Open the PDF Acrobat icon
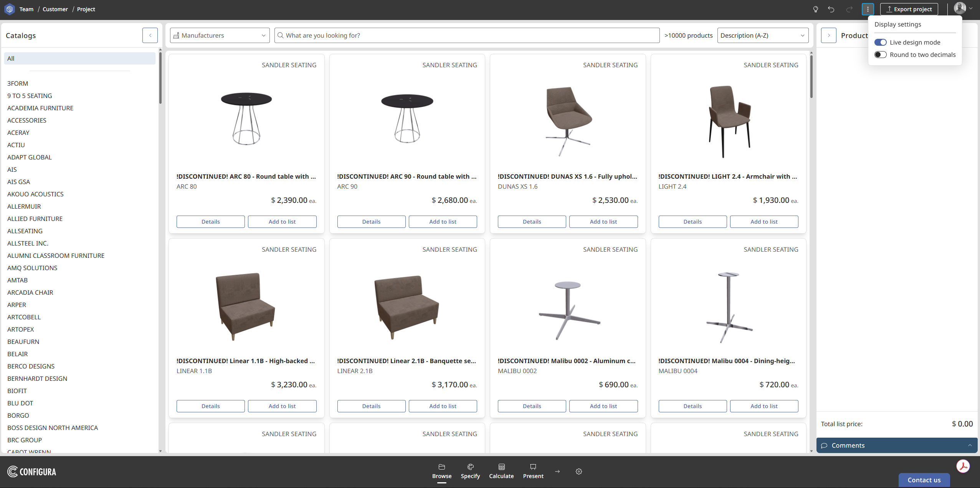Image resolution: width=980 pixels, height=488 pixels. (x=963, y=467)
